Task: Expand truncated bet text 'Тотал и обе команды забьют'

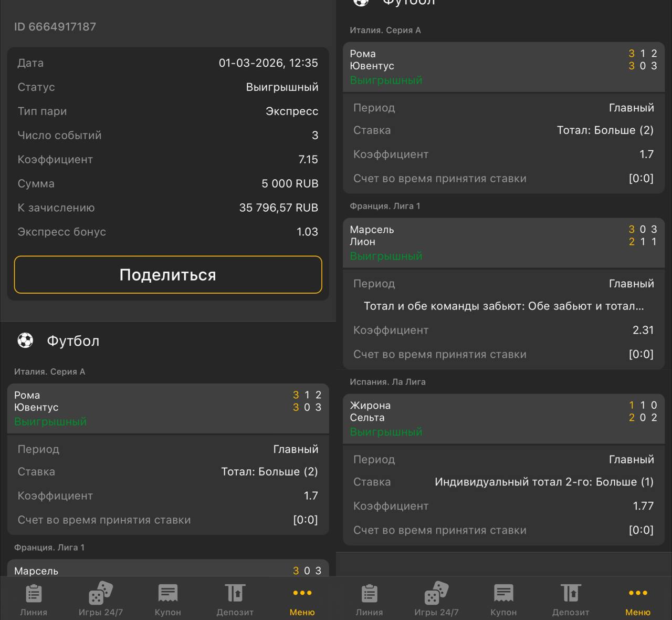Action: 503,306
